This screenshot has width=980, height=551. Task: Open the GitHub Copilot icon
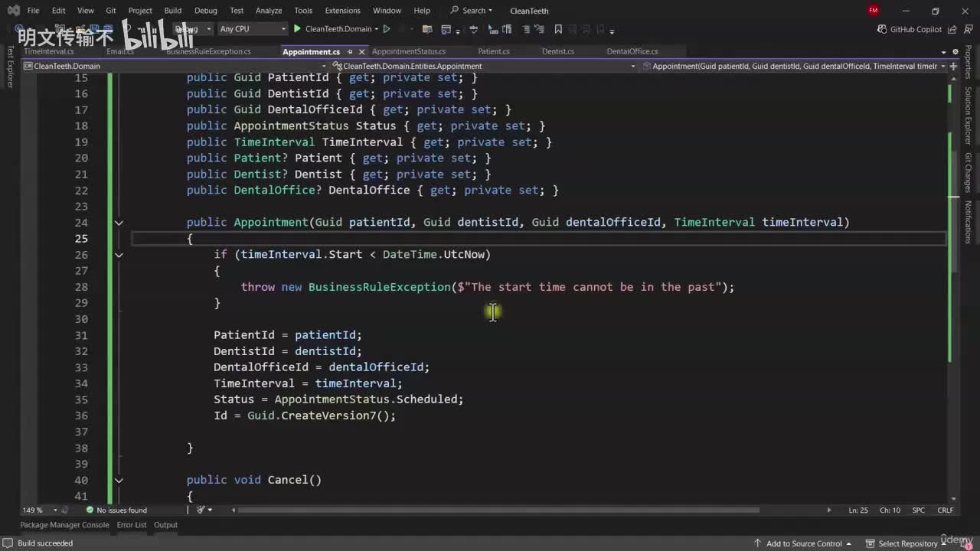pos(882,29)
